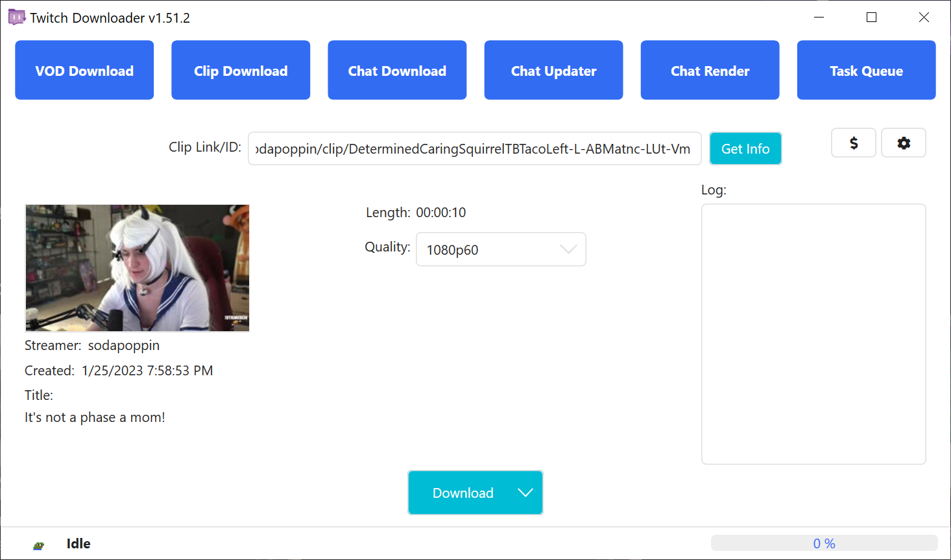Open the Chat Render tab
951x560 pixels.
pyautogui.click(x=710, y=70)
